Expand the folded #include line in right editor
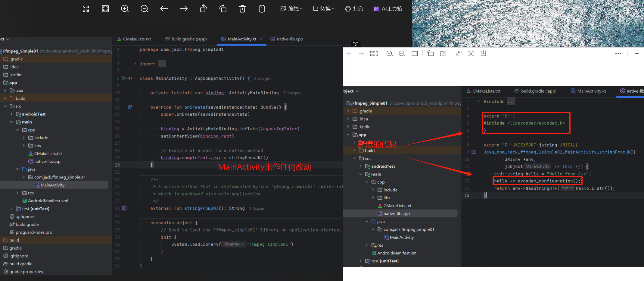 point(479,102)
